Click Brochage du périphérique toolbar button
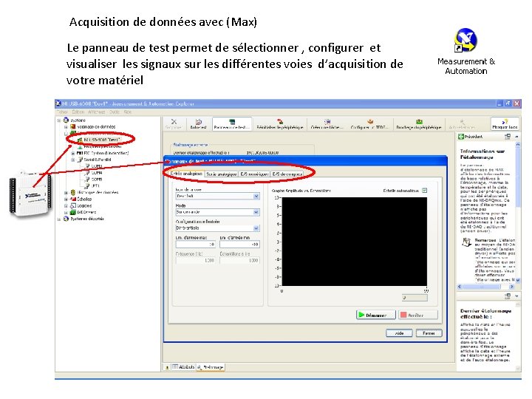 click(x=419, y=124)
